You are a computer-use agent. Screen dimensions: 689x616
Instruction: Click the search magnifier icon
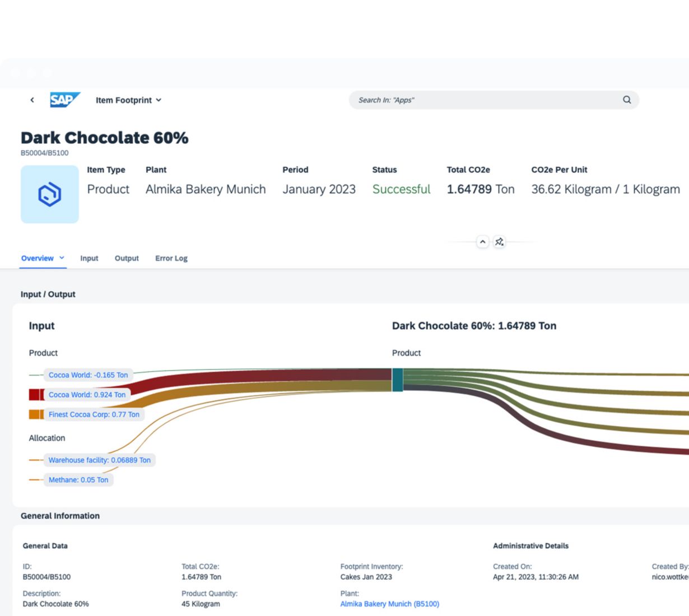(627, 100)
